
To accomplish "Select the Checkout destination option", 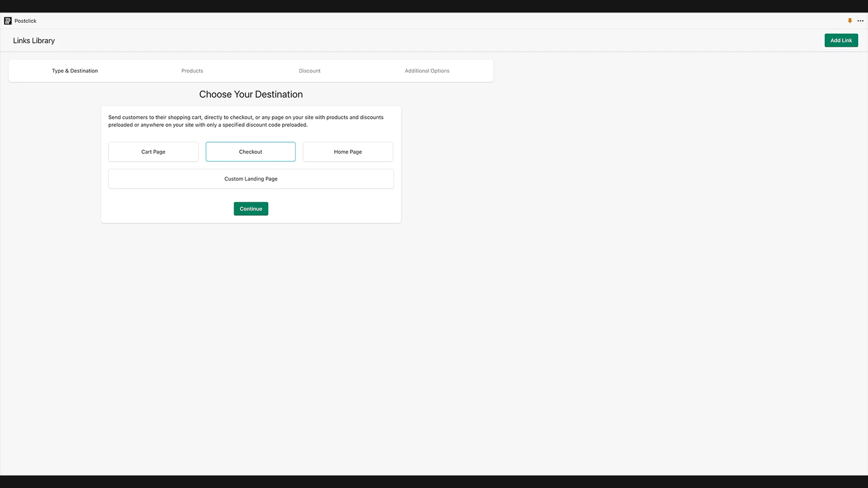I will tap(251, 152).
